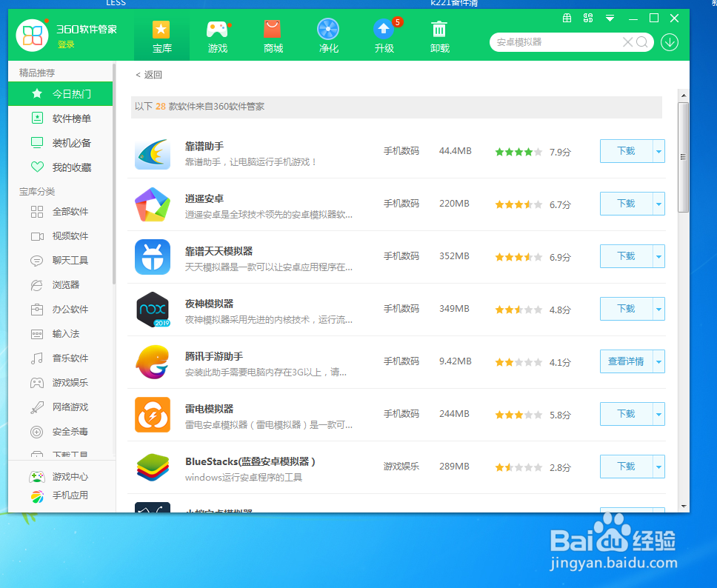Select 网络游戏 category
The height and width of the screenshot is (588, 717).
click(60, 407)
